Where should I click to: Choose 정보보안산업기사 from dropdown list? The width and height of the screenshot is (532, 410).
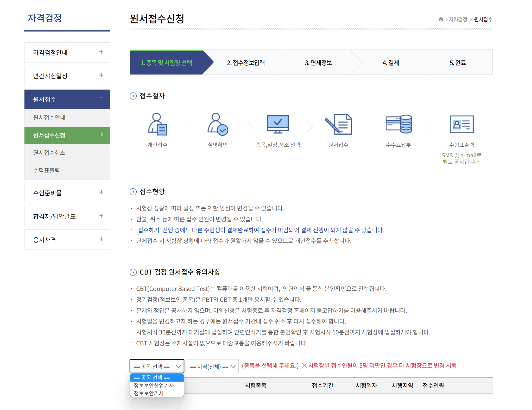(154, 386)
